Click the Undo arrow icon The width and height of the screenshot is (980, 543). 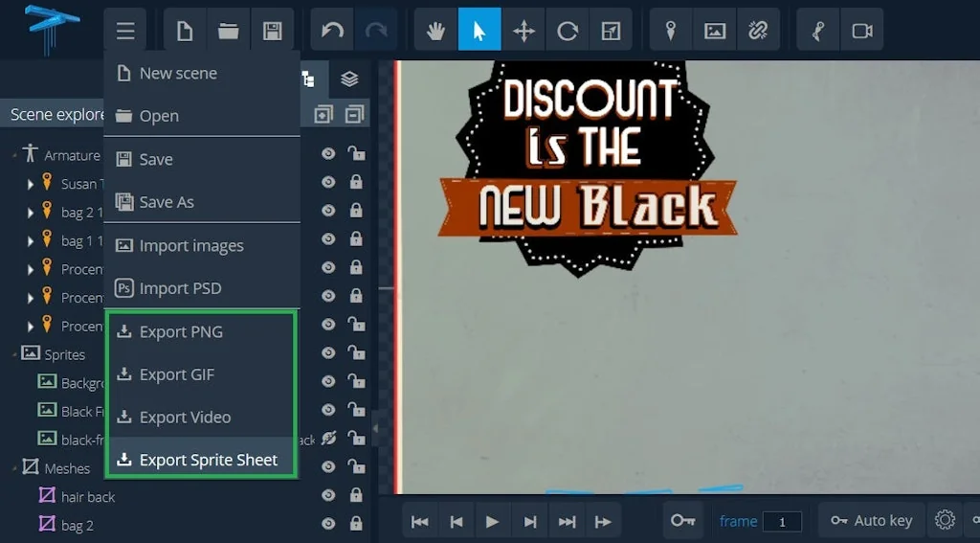pos(332,31)
